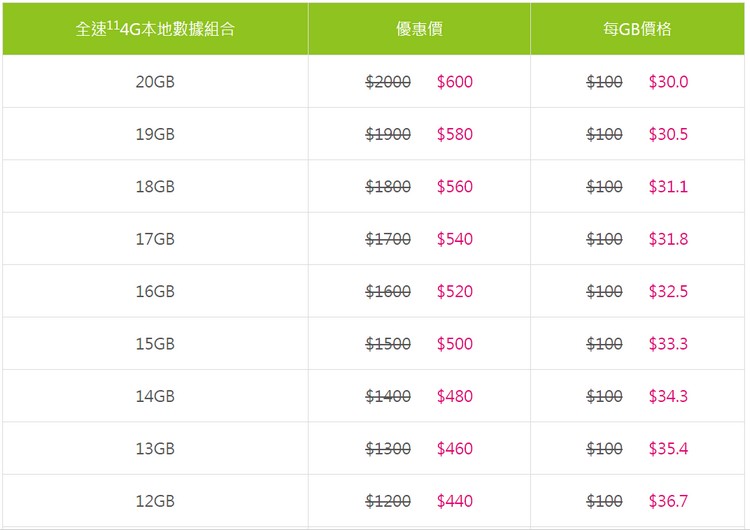
Task: Click the 全速4G本地數據組合 column header
Action: click(155, 29)
